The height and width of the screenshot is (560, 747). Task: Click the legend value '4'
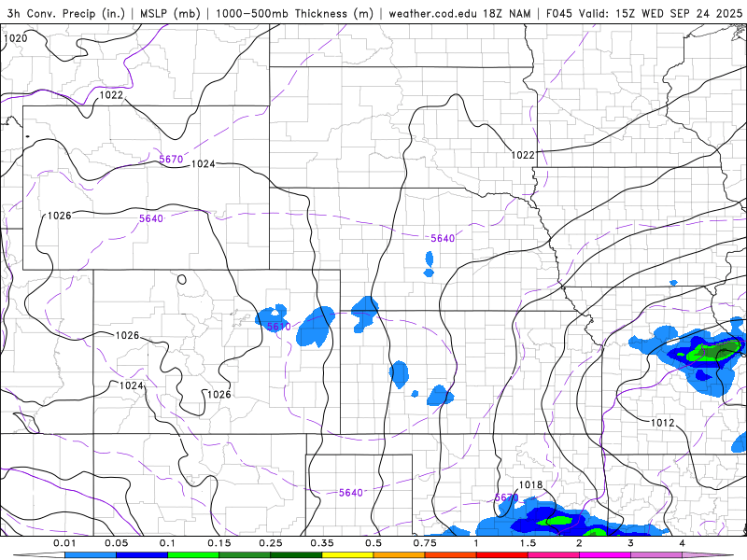[683, 543]
